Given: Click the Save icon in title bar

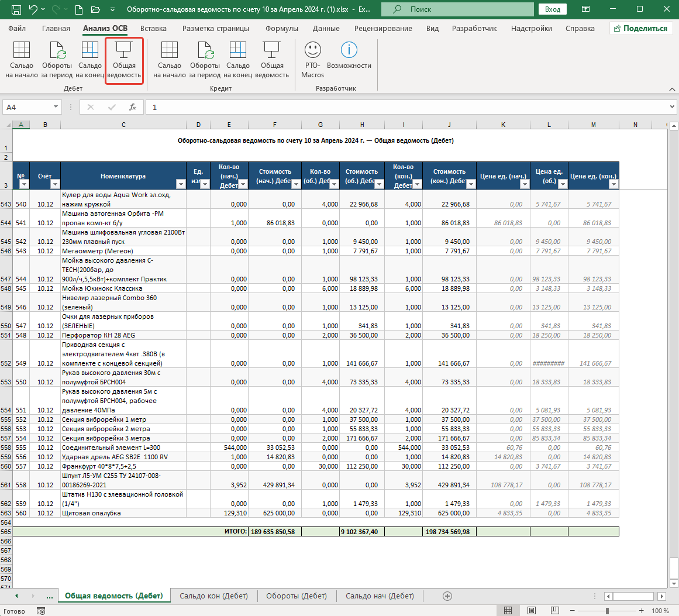Looking at the screenshot, I should pos(16,9).
